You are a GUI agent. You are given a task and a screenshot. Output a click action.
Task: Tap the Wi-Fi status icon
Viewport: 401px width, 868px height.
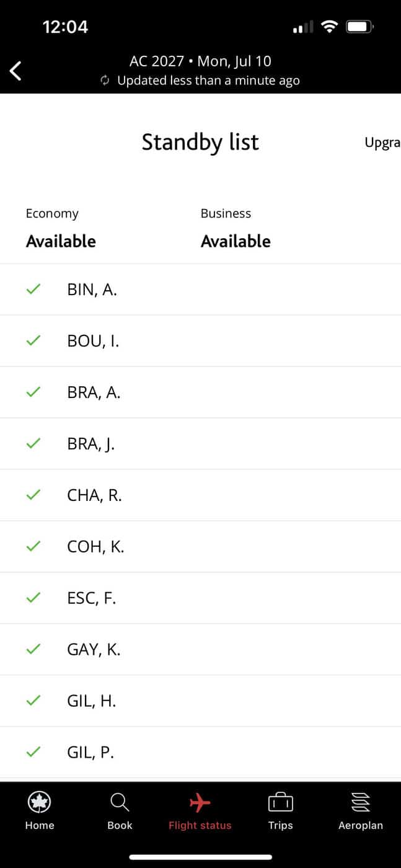tap(330, 27)
